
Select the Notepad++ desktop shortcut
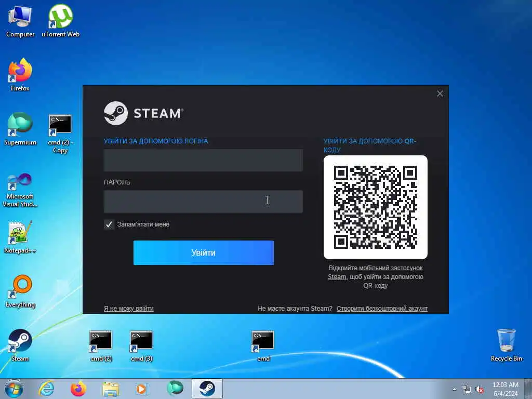(20, 237)
